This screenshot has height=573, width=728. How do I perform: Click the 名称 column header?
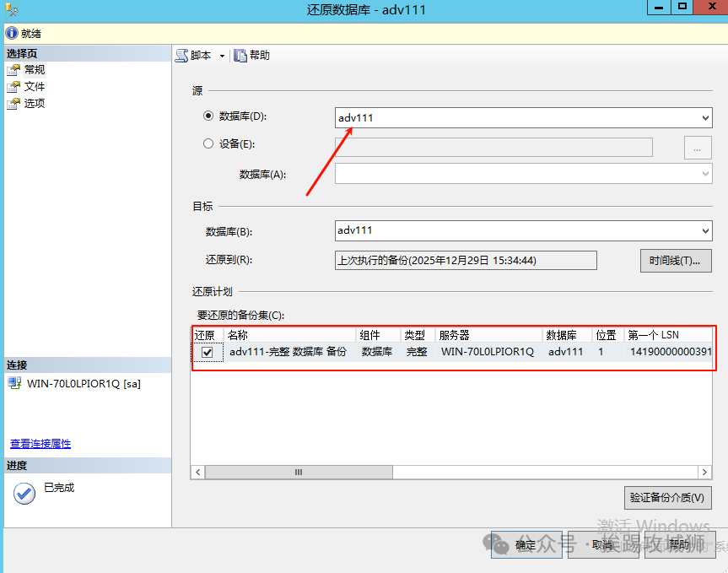[289, 335]
